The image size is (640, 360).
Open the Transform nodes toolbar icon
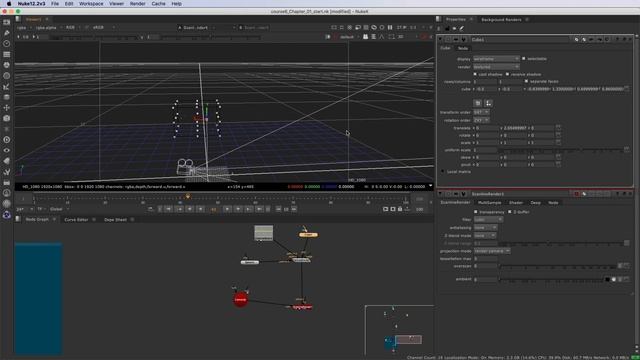point(7,108)
